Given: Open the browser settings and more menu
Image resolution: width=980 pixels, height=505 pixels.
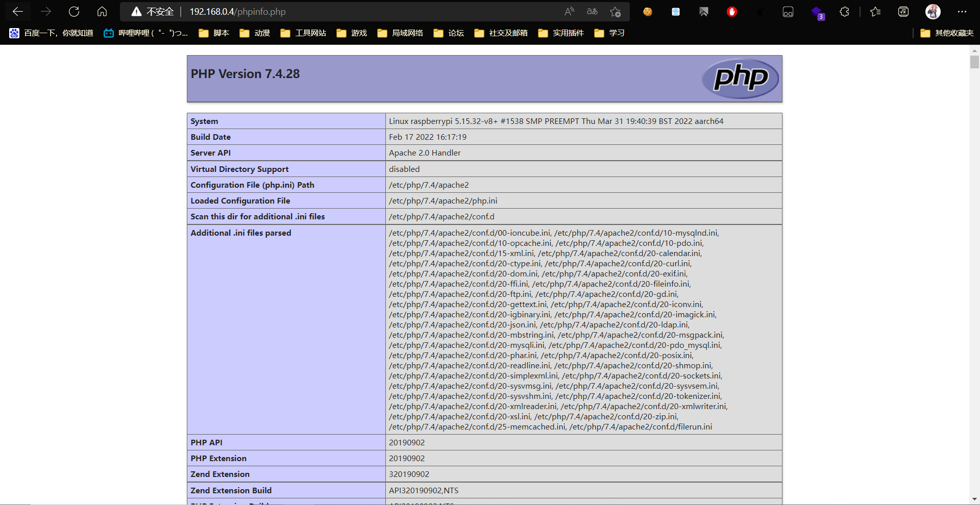Looking at the screenshot, I should point(962,12).
